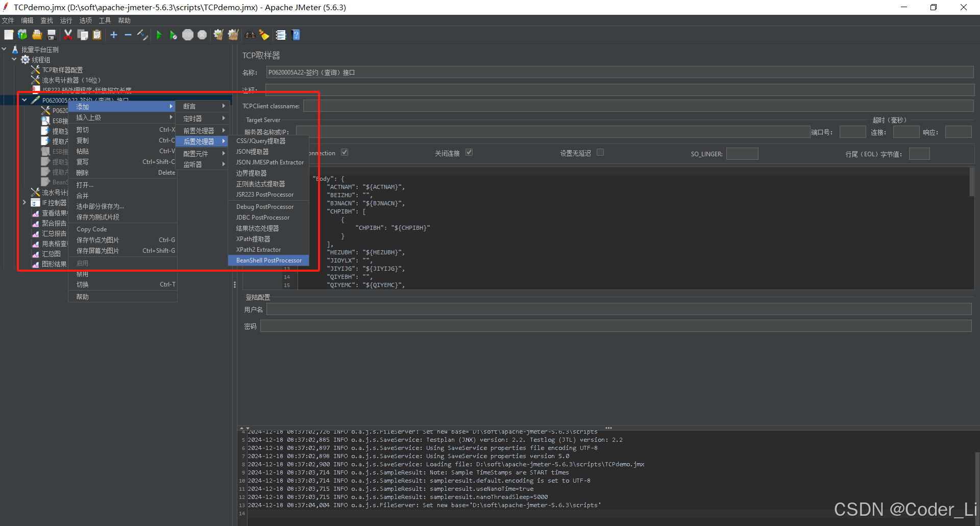This screenshot has height=526, width=980.
Task: Click the 名称 name input field
Action: click(620, 73)
